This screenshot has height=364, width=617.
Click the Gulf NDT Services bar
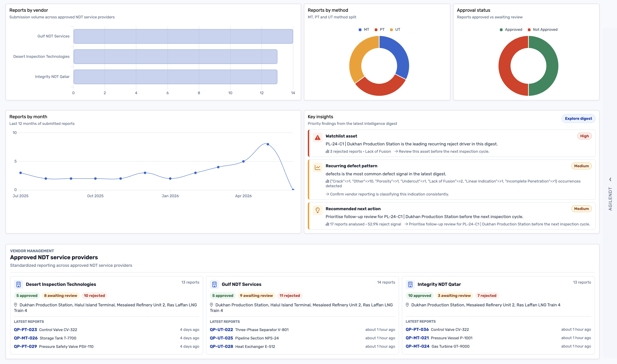click(x=183, y=36)
